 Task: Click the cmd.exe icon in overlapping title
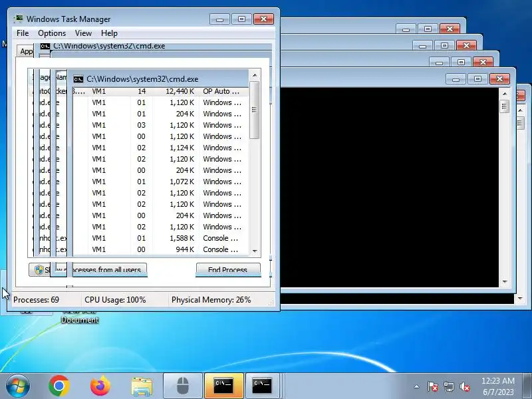tap(78, 79)
